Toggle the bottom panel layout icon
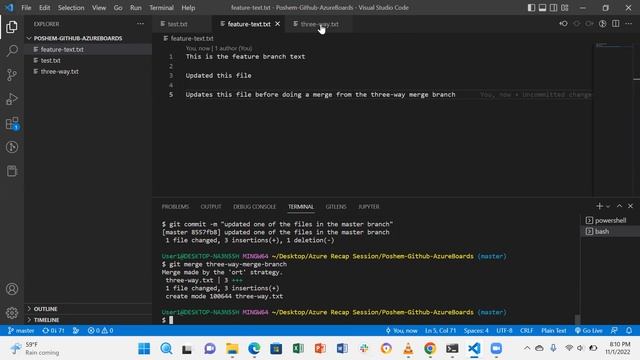 click(x=542, y=7)
